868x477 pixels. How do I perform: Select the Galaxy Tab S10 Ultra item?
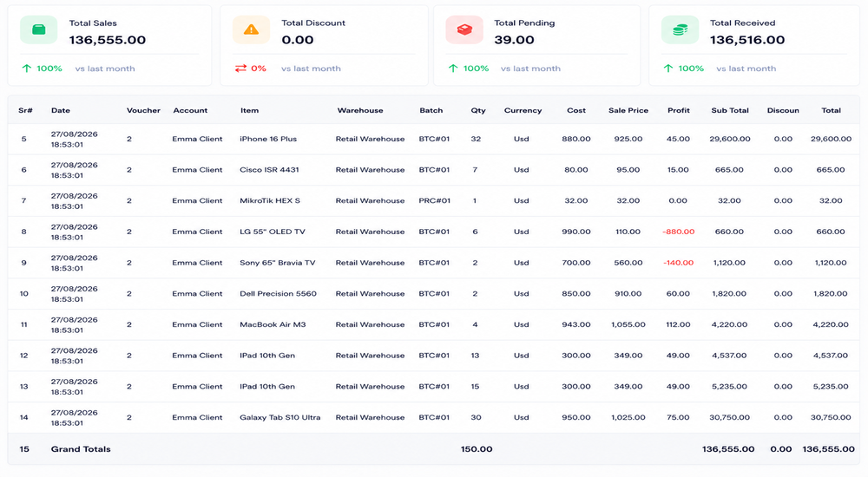(279, 418)
